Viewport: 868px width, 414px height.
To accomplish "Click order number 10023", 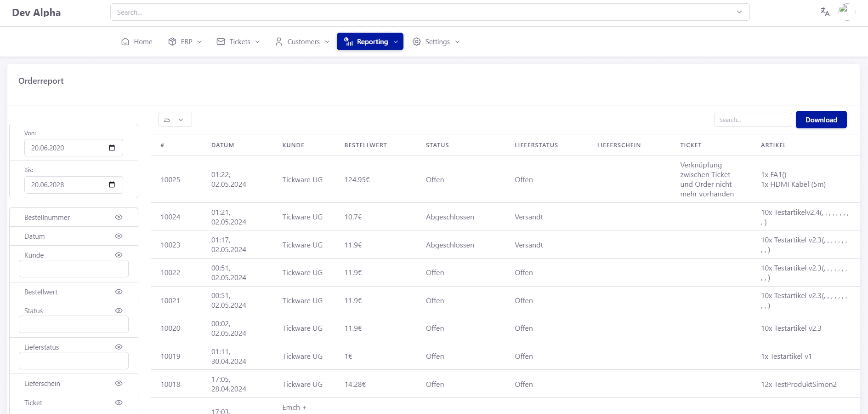I will tap(170, 245).
